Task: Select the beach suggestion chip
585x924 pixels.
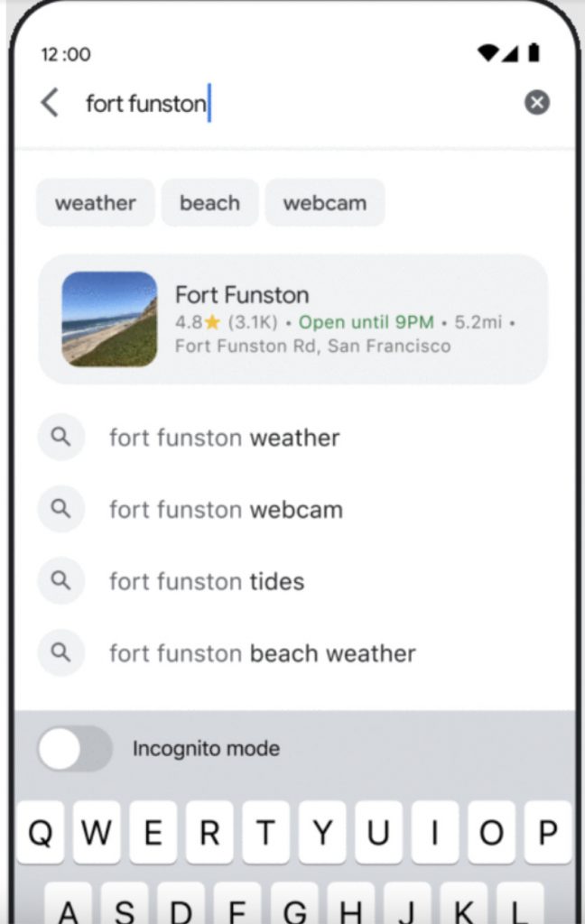Action: tap(209, 203)
